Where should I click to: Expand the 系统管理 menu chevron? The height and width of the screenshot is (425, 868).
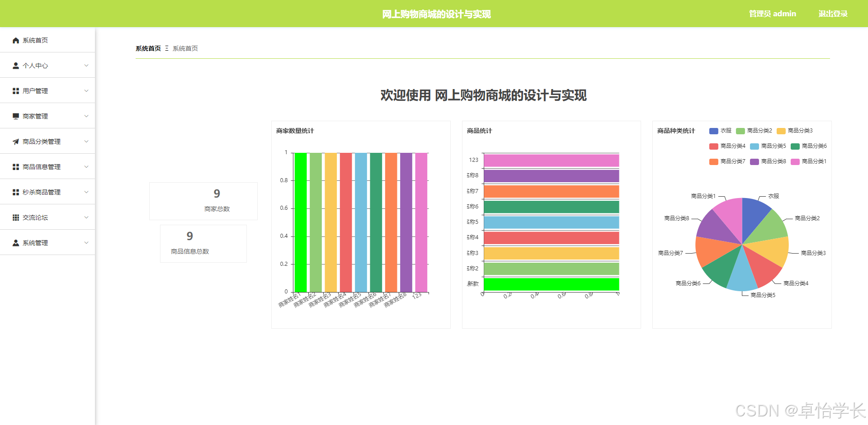point(86,243)
